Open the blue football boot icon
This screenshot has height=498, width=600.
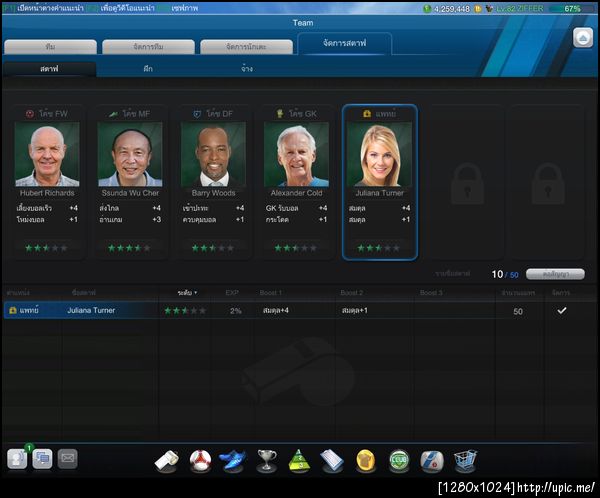click(x=233, y=460)
